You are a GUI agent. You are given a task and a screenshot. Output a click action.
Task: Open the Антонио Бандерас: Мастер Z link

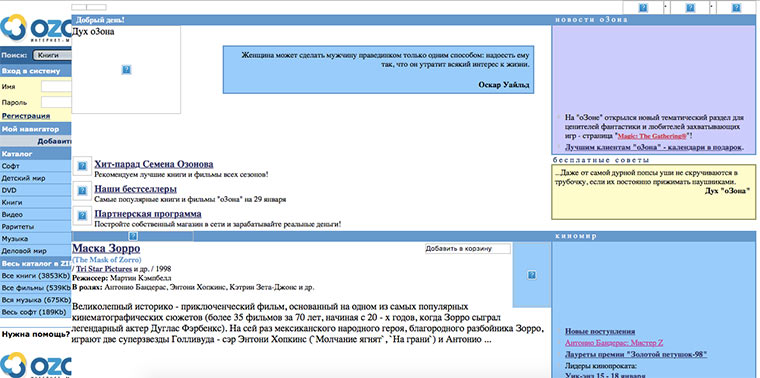[x=614, y=343]
